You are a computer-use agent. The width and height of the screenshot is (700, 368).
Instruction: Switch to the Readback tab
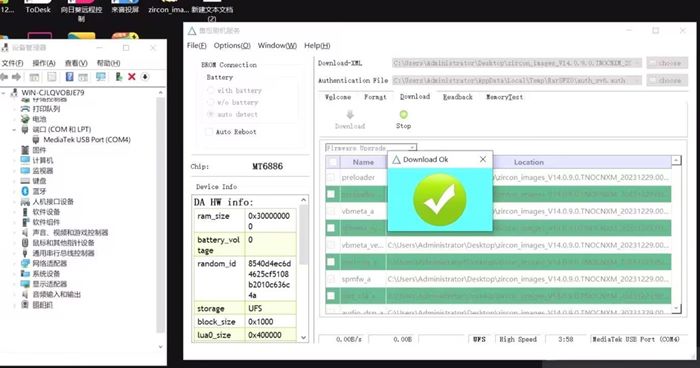tap(458, 97)
